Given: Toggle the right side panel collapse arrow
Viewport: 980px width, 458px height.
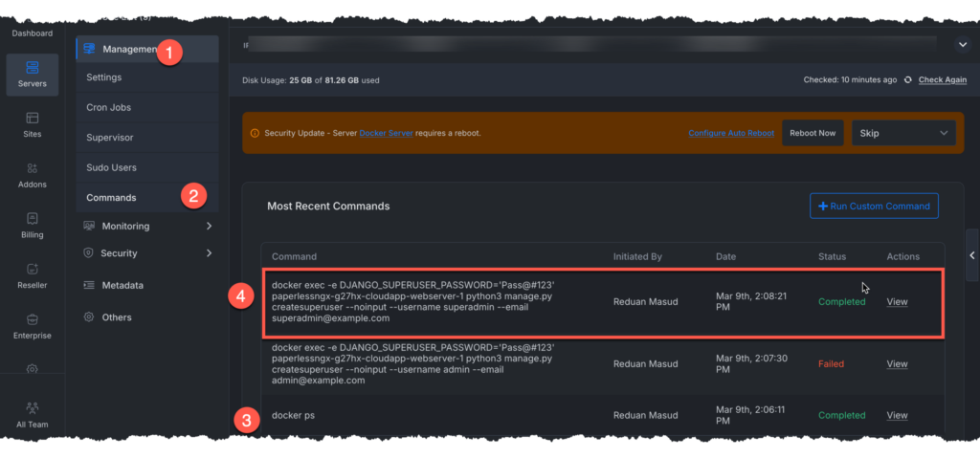Looking at the screenshot, I should [x=972, y=255].
